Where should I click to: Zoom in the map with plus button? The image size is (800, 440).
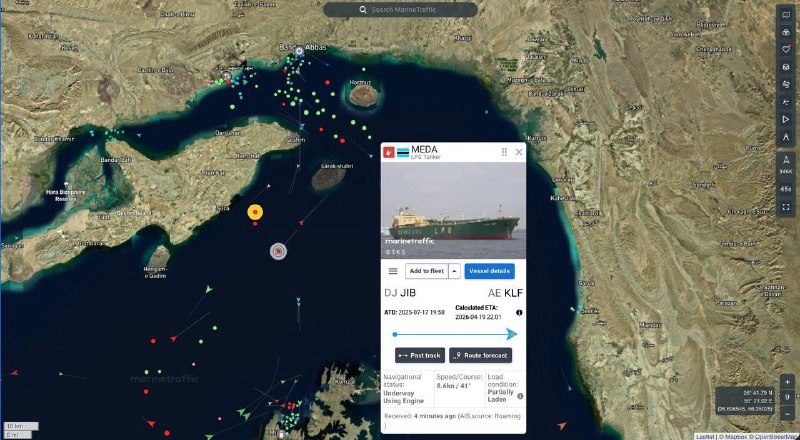[x=787, y=381]
